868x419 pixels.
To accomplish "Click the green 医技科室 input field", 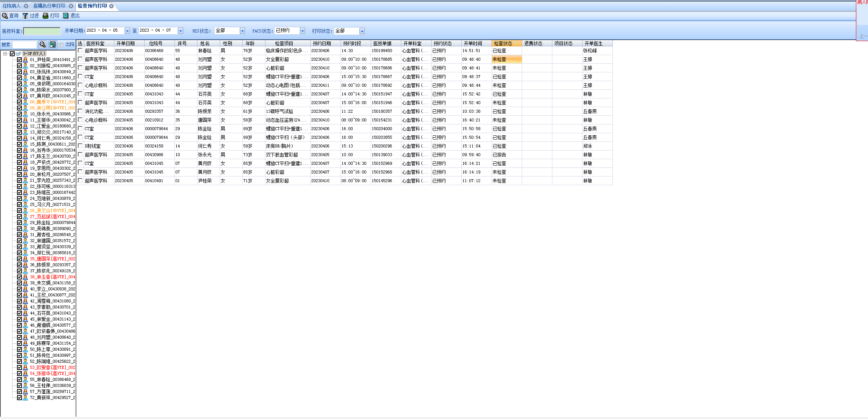I will pos(42,31).
